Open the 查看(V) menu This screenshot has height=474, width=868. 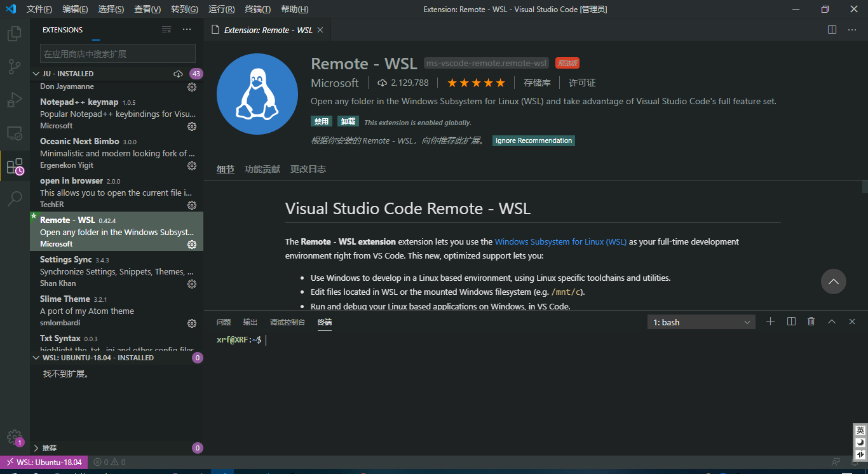tap(147, 9)
